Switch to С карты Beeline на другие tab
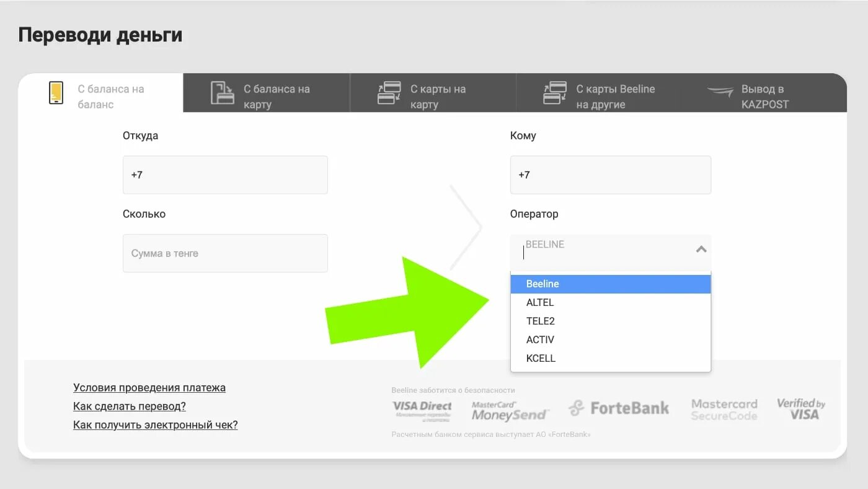This screenshot has height=489, width=868. [x=599, y=93]
